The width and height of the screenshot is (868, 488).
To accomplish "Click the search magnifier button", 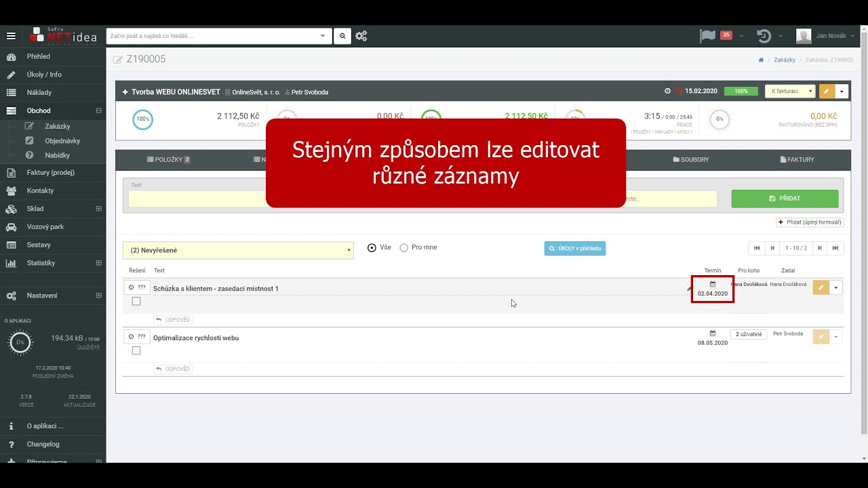I will [342, 36].
